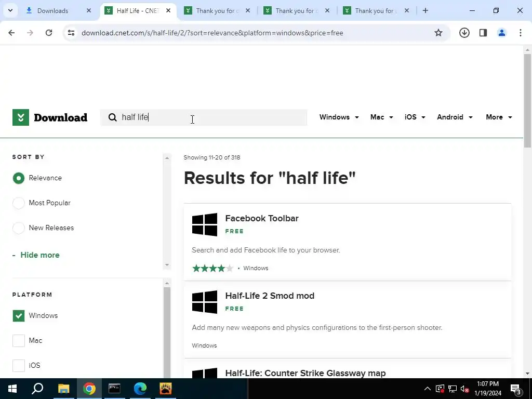The height and width of the screenshot is (399, 532).
Task: Open the browser side panel
Action: pos(483,33)
